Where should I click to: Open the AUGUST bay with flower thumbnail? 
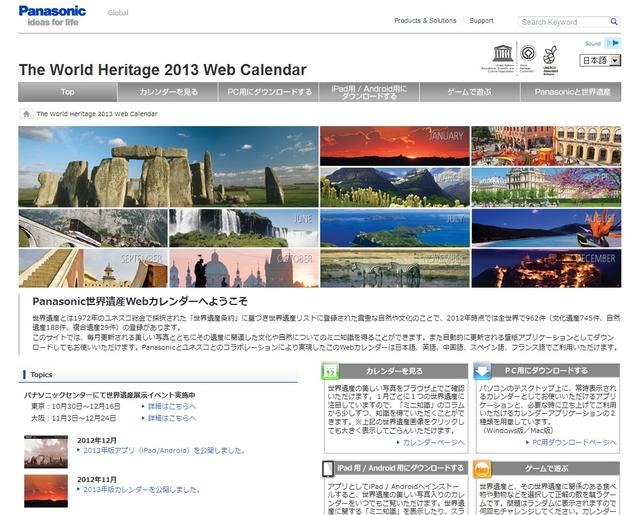[546, 228]
